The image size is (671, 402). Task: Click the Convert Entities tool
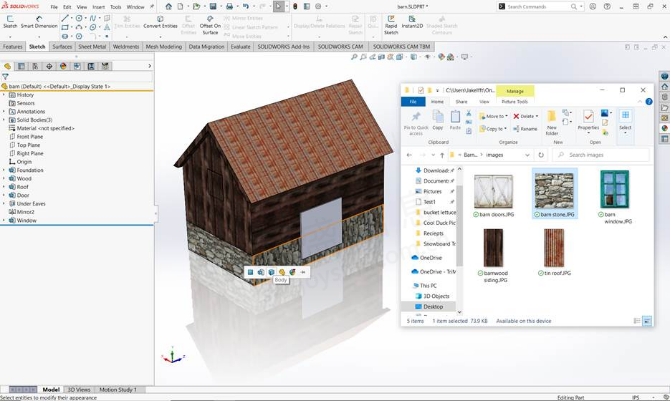[160, 21]
